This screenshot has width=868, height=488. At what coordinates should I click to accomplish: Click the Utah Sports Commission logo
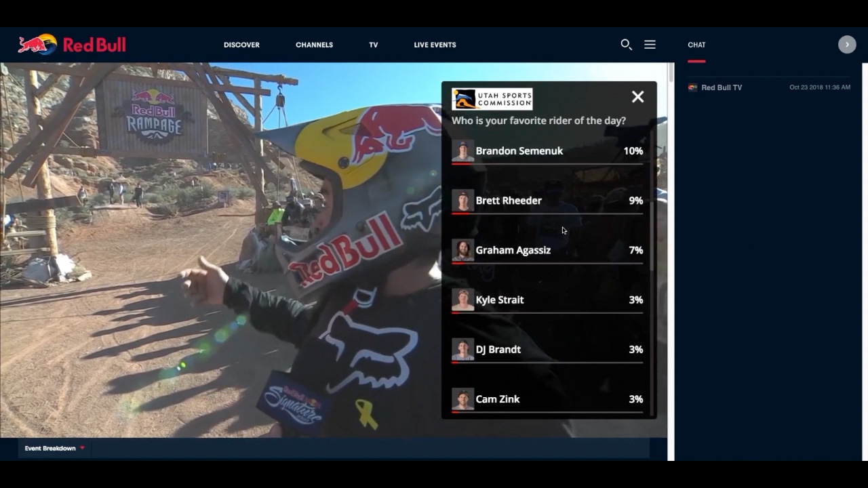tap(492, 99)
